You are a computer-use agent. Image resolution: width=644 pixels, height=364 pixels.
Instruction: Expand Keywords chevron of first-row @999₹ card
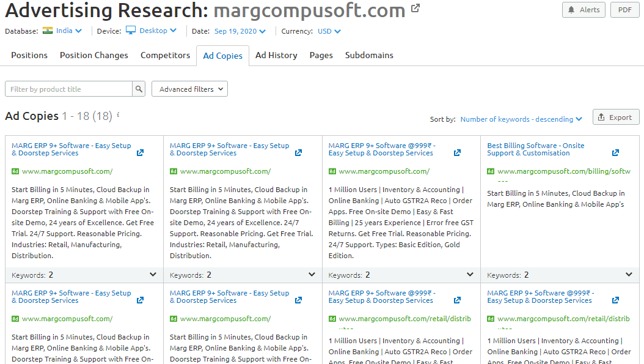tap(470, 274)
